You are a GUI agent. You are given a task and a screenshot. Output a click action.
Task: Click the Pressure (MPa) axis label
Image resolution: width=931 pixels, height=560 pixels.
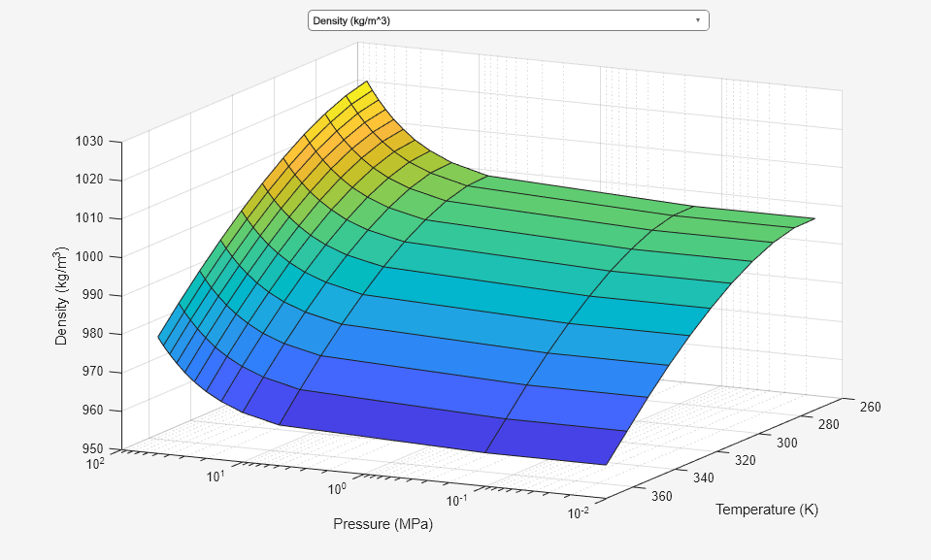385,525
